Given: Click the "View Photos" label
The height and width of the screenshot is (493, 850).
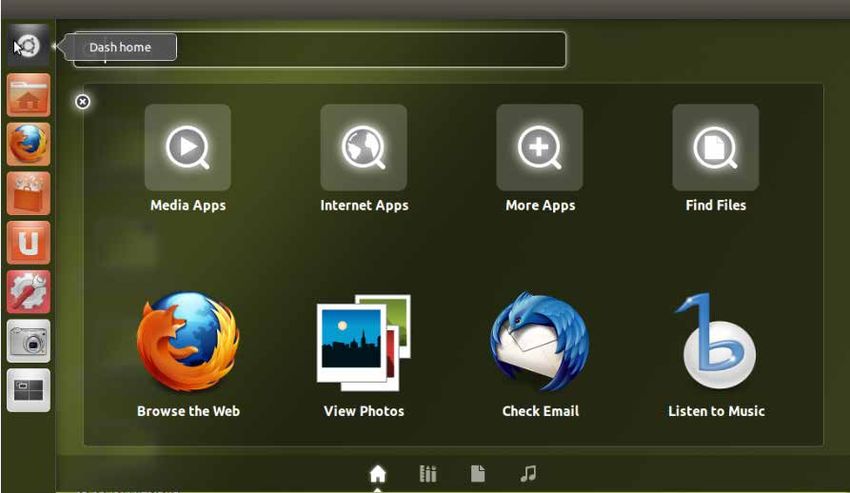Looking at the screenshot, I should pos(364,411).
